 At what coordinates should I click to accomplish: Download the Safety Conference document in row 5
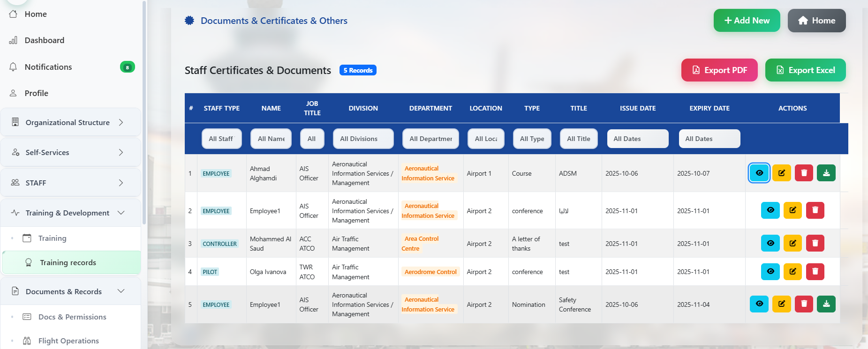[826, 304]
